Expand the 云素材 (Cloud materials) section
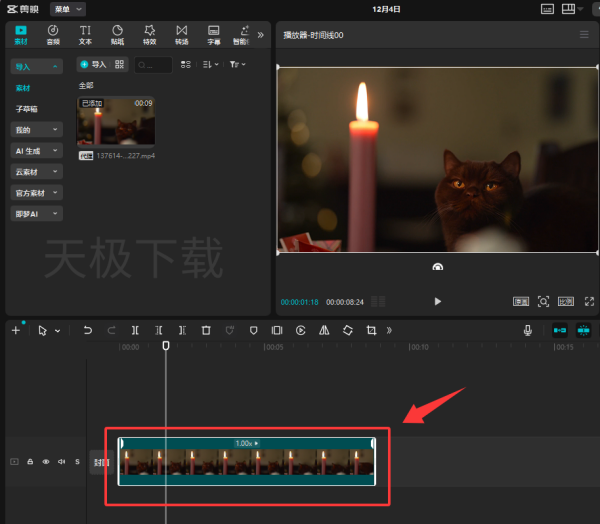 pyautogui.click(x=36, y=172)
